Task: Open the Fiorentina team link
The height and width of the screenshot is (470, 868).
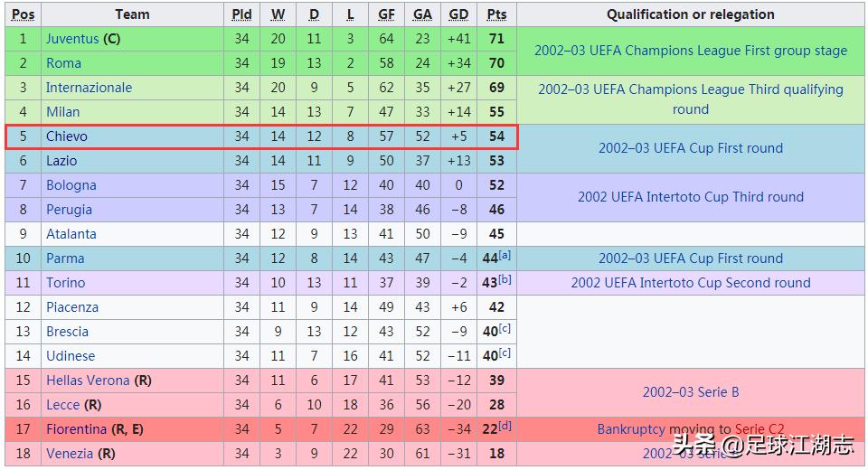Action: pyautogui.click(x=76, y=429)
